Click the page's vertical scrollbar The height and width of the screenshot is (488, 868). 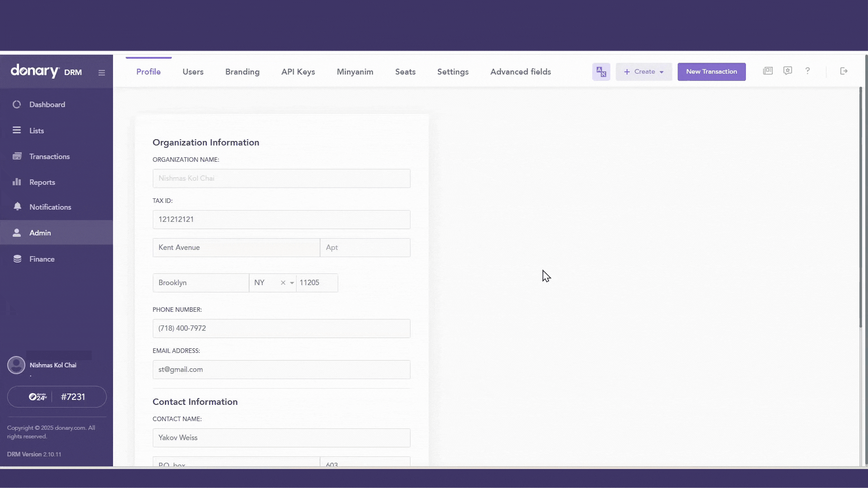click(860, 208)
